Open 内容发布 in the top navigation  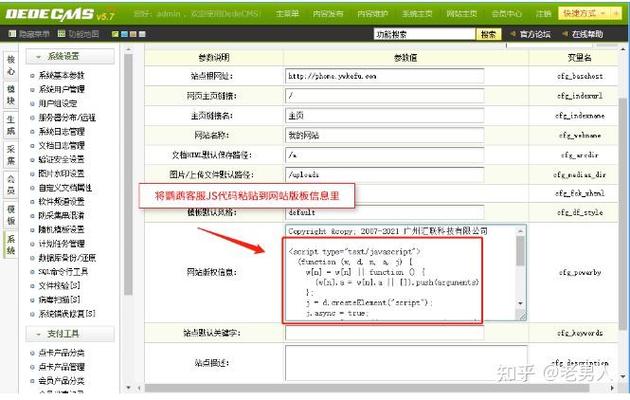(x=328, y=14)
